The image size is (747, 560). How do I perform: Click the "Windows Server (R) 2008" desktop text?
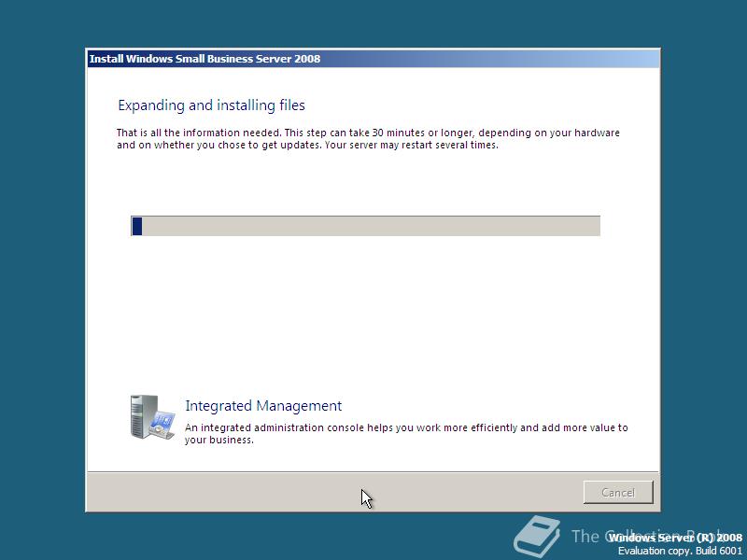tap(675, 538)
